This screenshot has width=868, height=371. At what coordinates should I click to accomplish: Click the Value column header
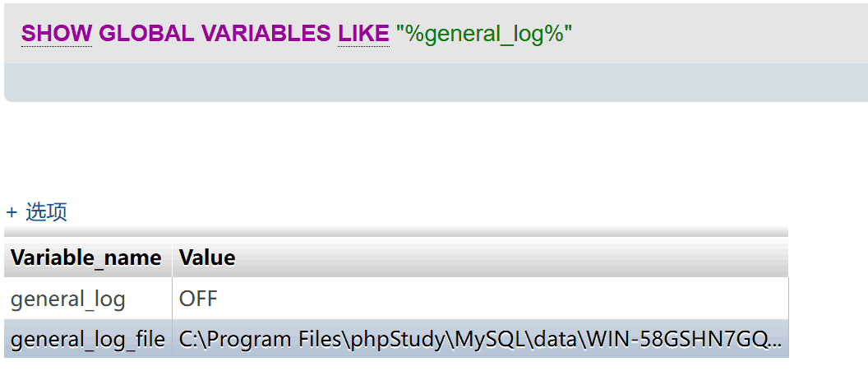pos(207,257)
